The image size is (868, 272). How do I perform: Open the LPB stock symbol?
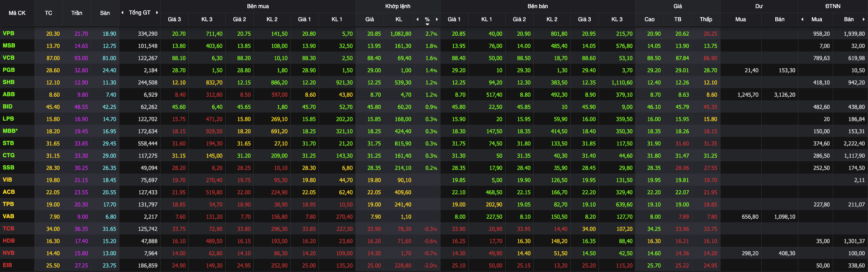[8, 119]
